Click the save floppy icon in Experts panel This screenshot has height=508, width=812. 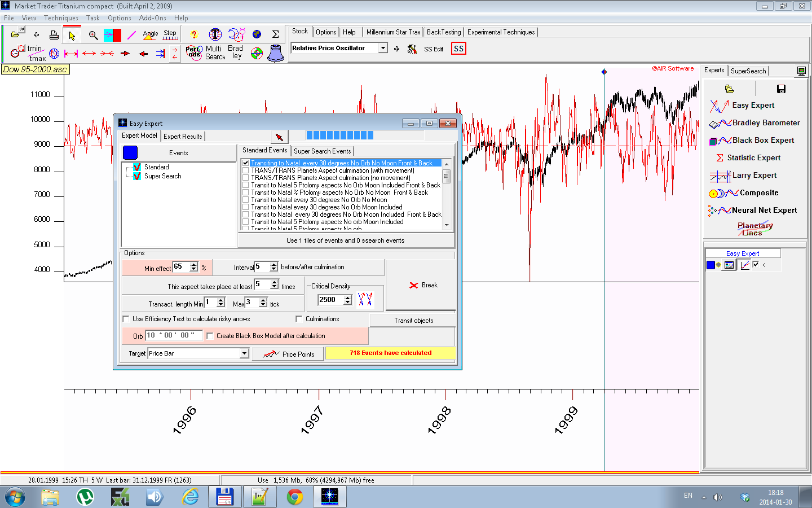pyautogui.click(x=781, y=89)
